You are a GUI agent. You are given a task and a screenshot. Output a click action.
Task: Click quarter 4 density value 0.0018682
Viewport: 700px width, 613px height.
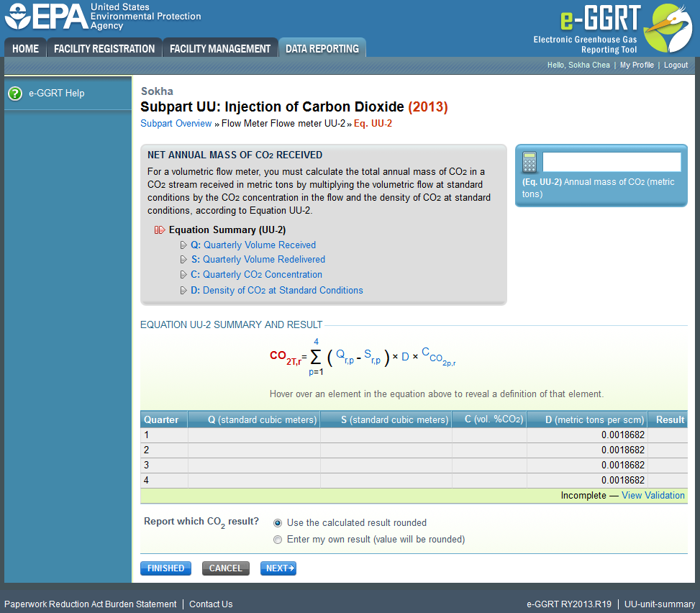[x=623, y=481]
